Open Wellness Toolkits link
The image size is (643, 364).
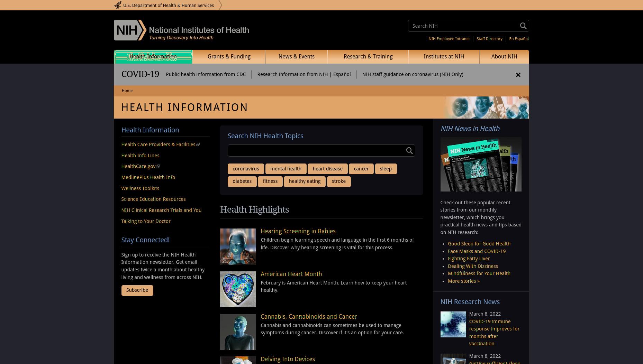tap(140, 188)
